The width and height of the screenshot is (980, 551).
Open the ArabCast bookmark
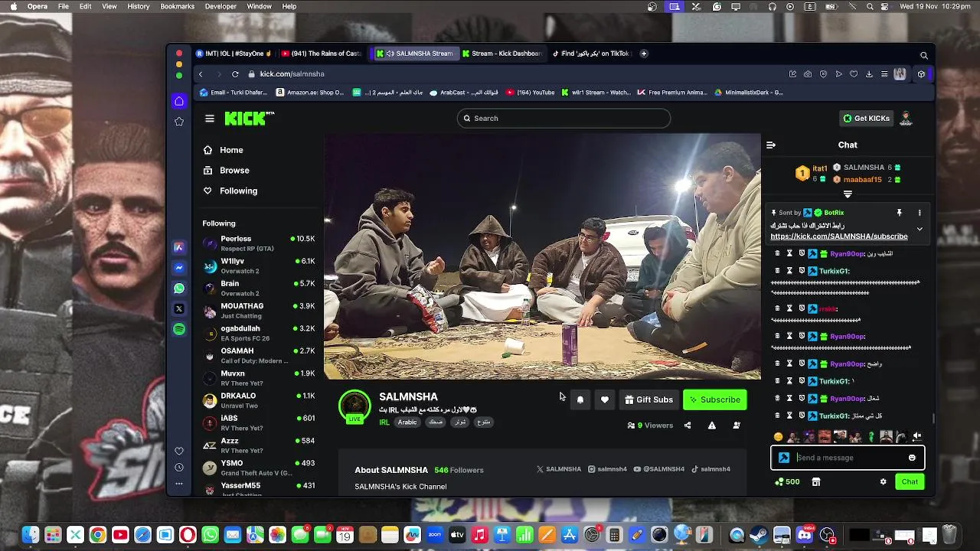point(464,93)
